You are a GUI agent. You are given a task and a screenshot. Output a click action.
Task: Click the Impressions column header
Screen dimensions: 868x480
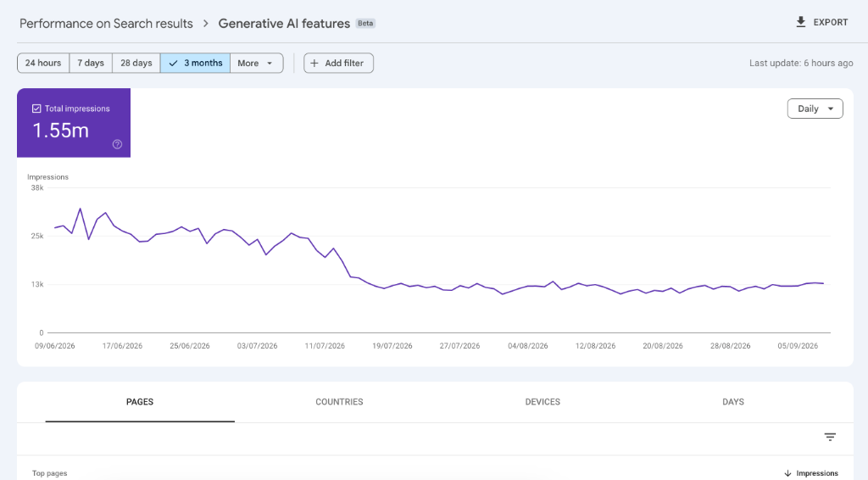[817, 473]
